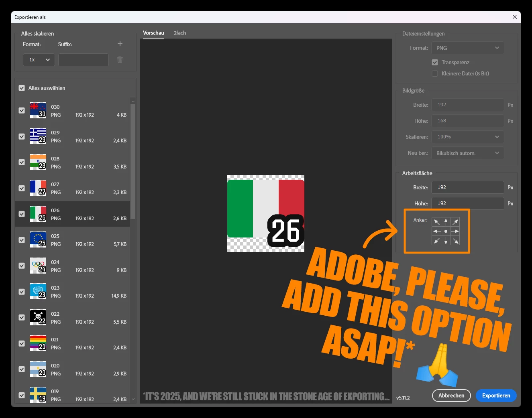
Task: Click the asset list scrollbar thumb
Action: [133, 162]
